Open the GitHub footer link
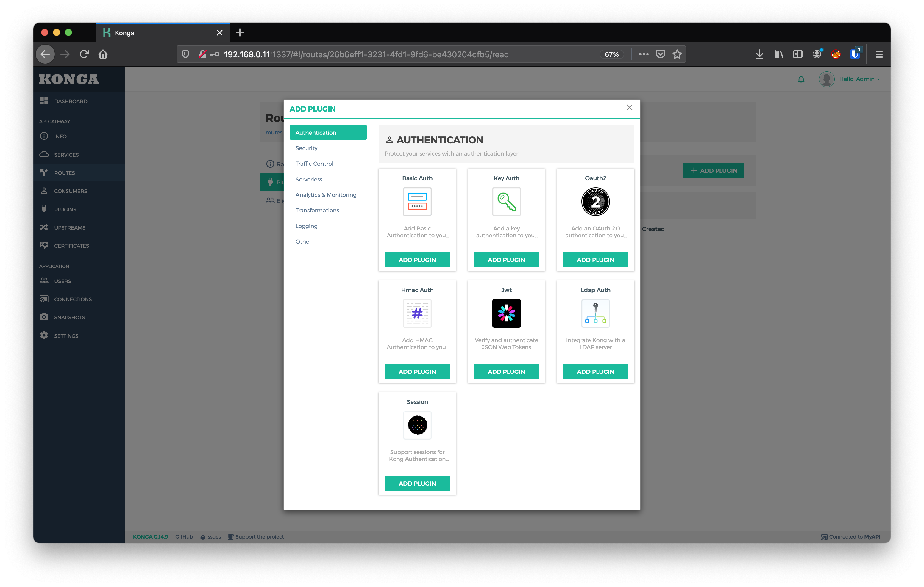This screenshot has height=587, width=924. pyautogui.click(x=184, y=537)
